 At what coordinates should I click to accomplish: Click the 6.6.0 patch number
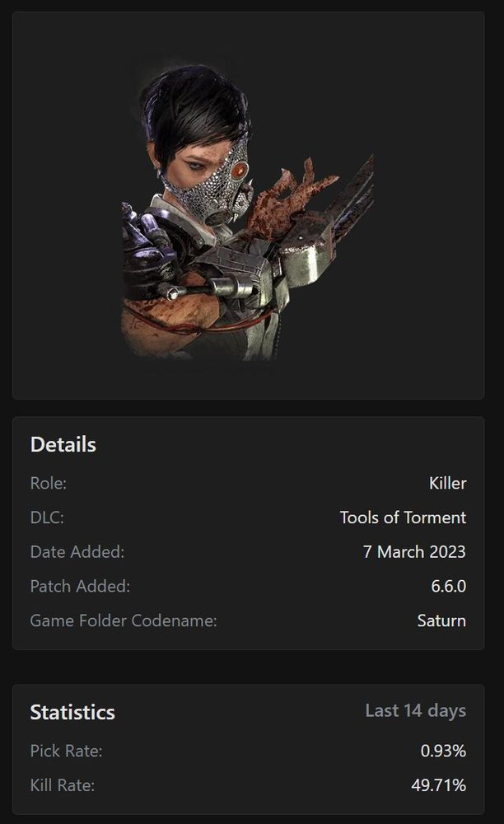(x=448, y=586)
